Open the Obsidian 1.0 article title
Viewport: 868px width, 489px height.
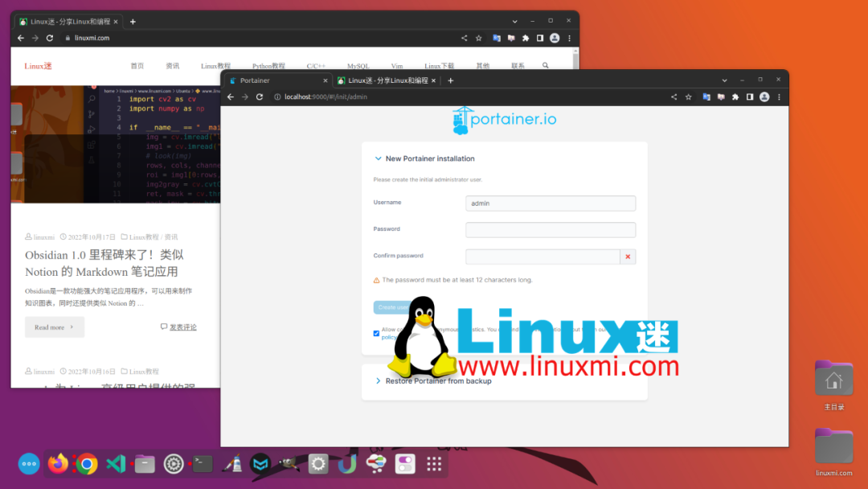click(104, 263)
